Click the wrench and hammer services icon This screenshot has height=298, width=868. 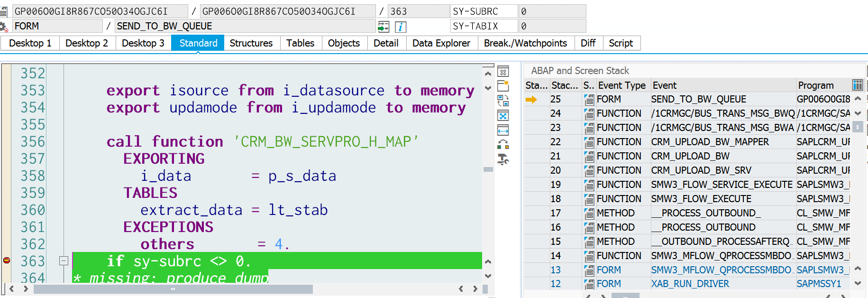503,159
